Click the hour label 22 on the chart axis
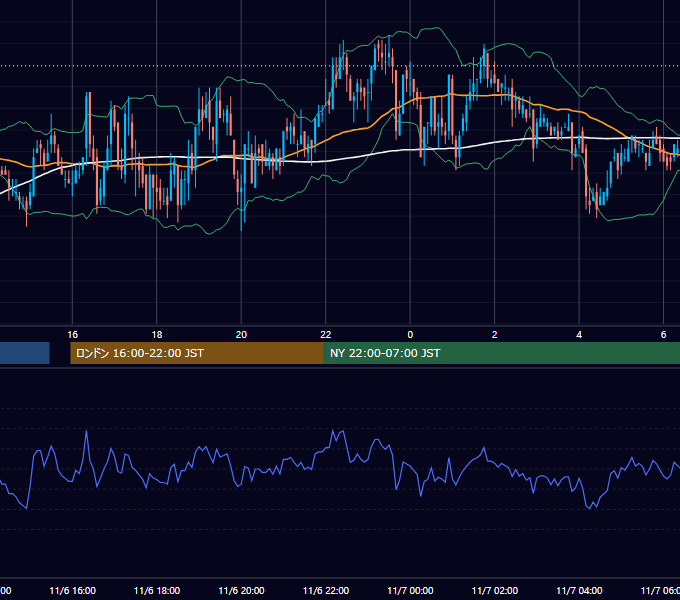The image size is (680, 600). [x=326, y=335]
